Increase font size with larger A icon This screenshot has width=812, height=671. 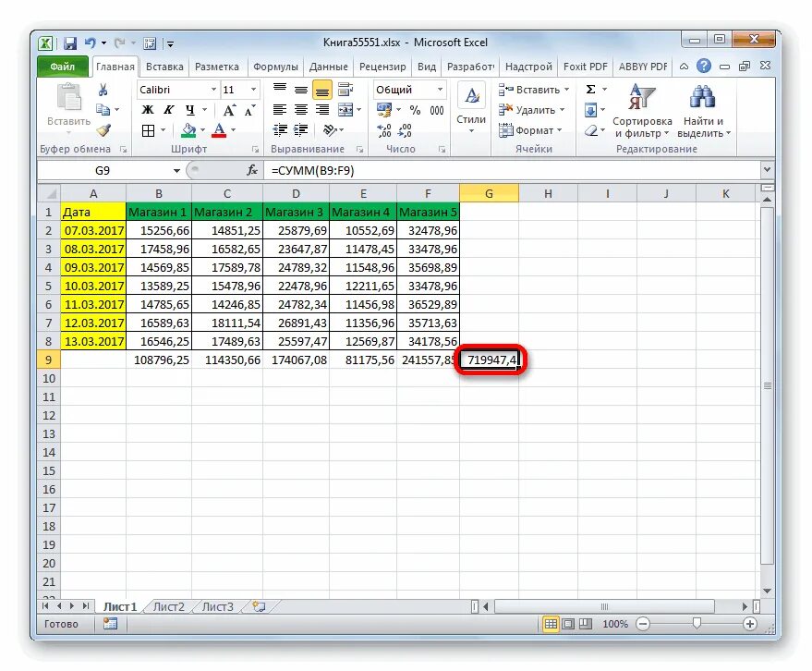[x=229, y=110]
